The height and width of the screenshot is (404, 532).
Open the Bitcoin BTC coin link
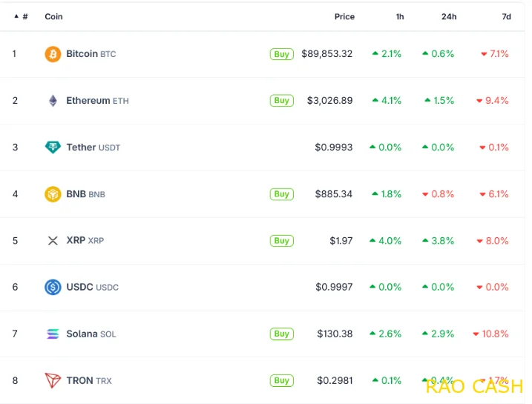click(x=91, y=54)
